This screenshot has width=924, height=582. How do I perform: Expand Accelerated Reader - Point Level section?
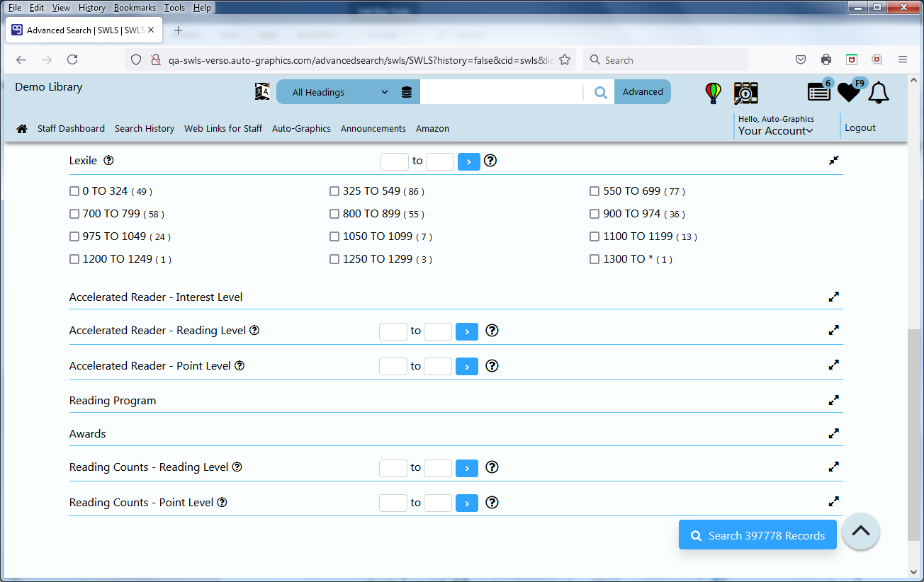(834, 365)
